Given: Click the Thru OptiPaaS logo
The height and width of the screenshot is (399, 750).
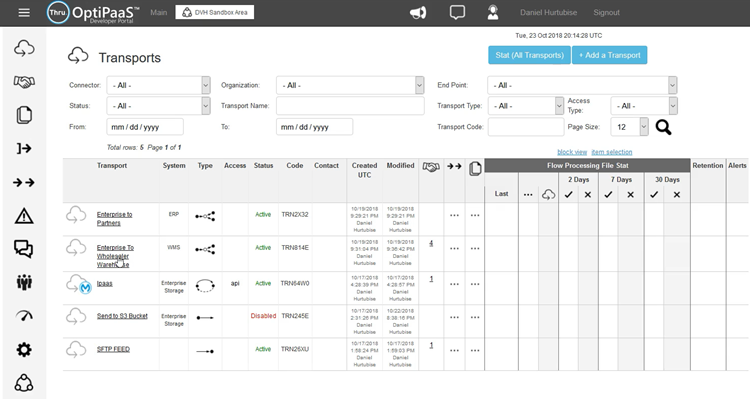Looking at the screenshot, I should [x=94, y=13].
